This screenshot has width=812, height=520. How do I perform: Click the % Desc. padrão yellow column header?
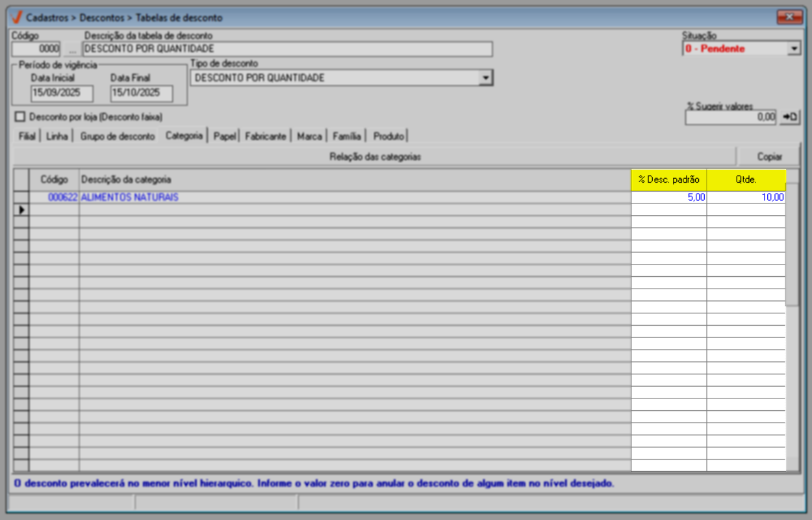[x=669, y=179]
